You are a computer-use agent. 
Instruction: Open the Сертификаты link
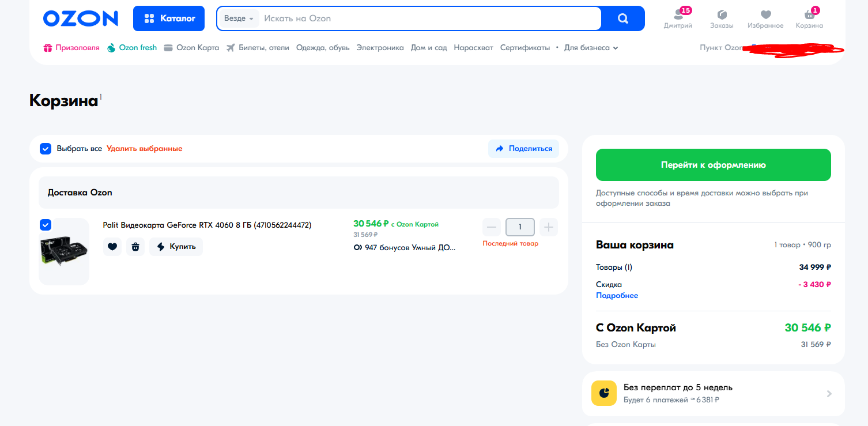525,48
